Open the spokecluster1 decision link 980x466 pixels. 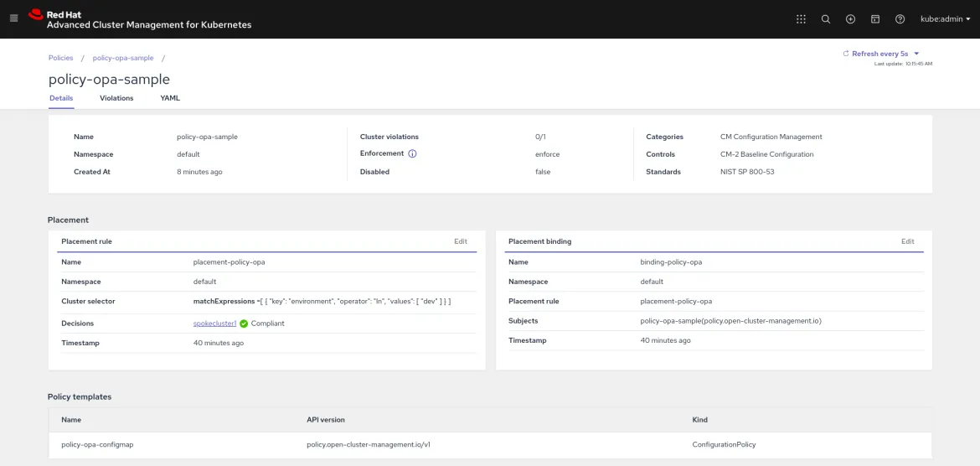coord(214,324)
